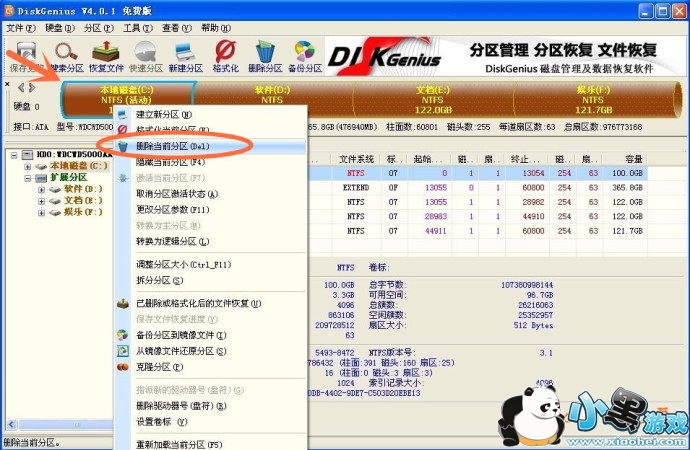690x450 pixels.
Task: Click the 格式化 toolbar icon
Action: 225,56
